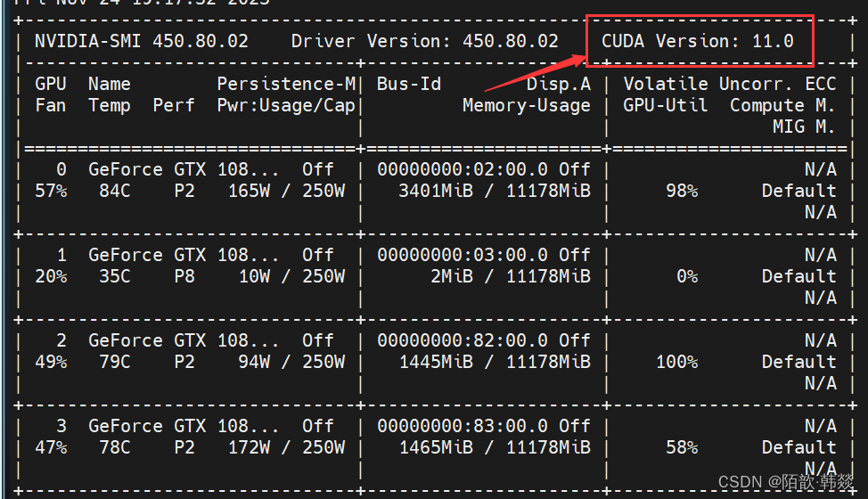Screen dimensions: 868x499
Task: Click the 98% GPU utilization value
Action: pyautogui.click(x=682, y=191)
